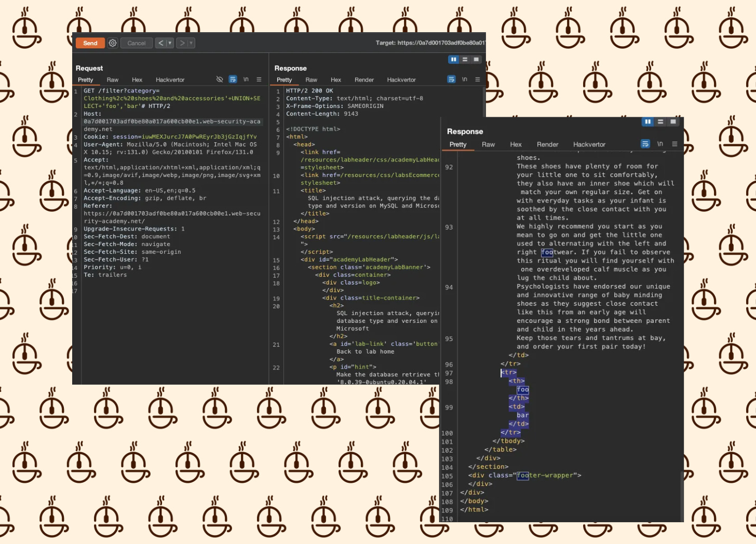The height and width of the screenshot is (544, 756).
Task: Open Hackvertor tab in right Response panel
Action: 589,144
